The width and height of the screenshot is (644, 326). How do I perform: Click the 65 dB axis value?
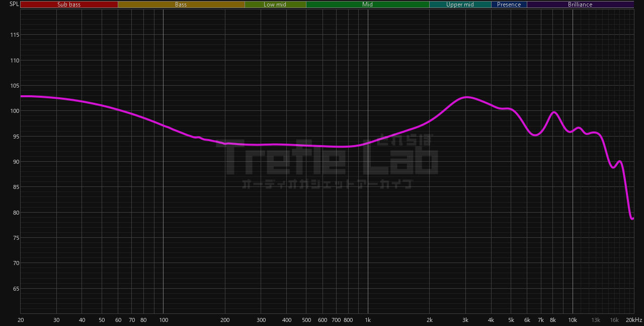tap(16, 289)
